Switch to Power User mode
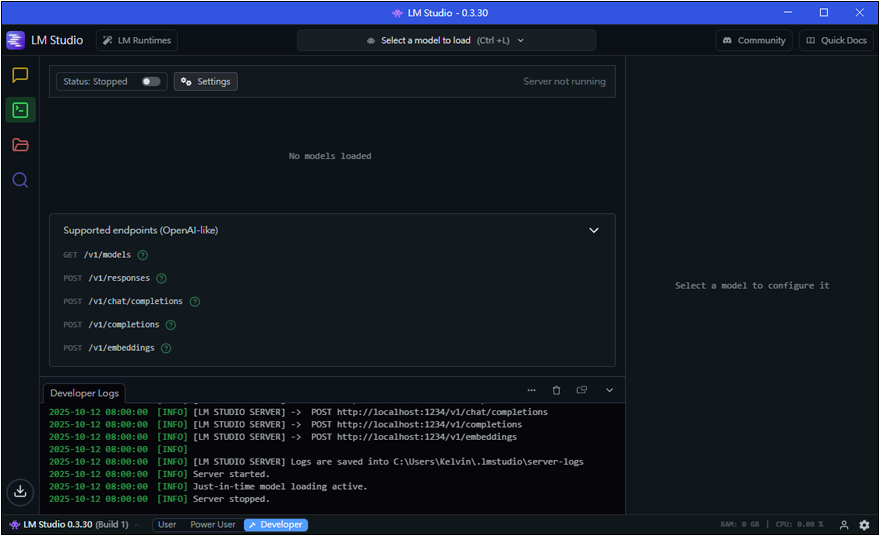The image size is (880, 536). pos(213,525)
